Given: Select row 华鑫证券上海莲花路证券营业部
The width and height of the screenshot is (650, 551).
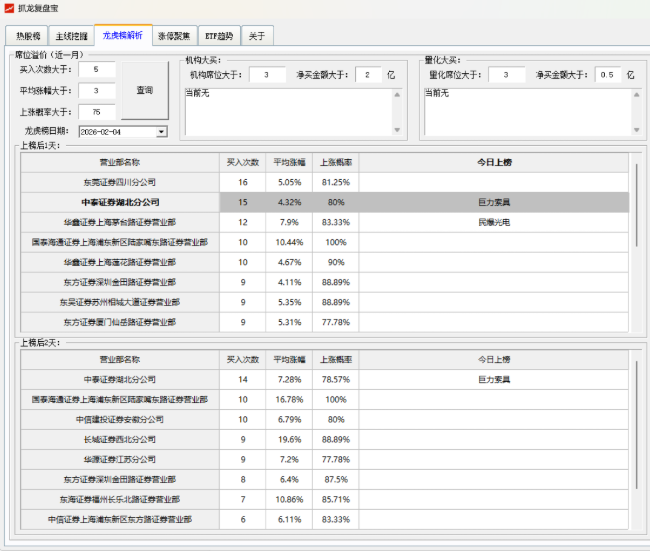Looking at the screenshot, I should 120,262.
